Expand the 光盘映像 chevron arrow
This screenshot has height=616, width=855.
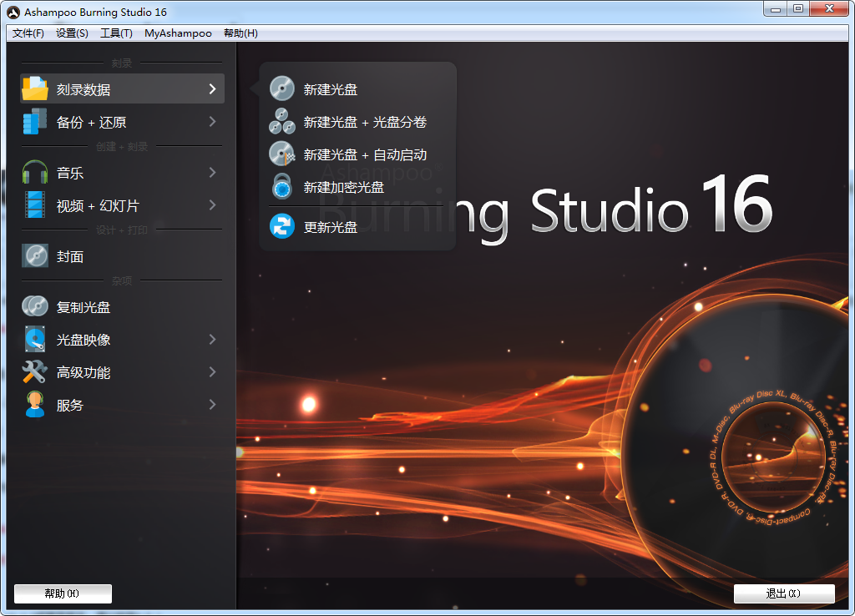[x=213, y=339]
